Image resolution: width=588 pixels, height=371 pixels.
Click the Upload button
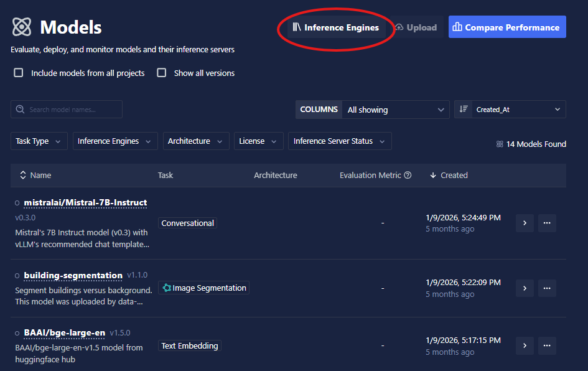(x=416, y=27)
